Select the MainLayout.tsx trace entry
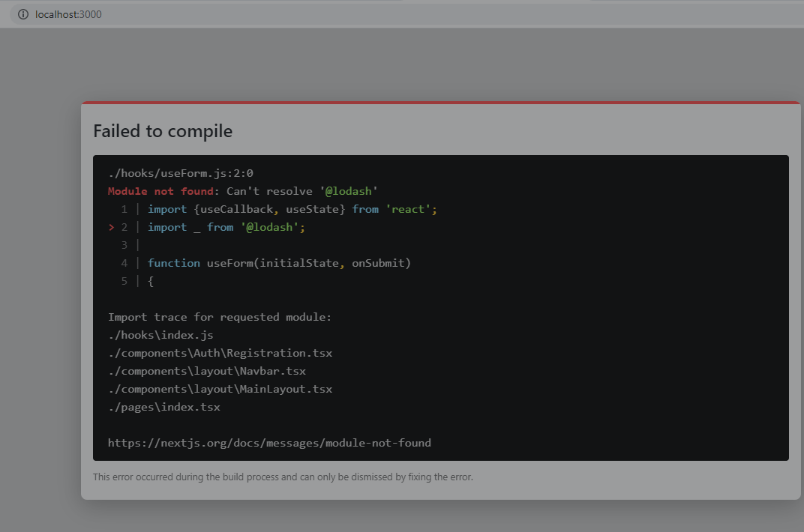 click(220, 389)
